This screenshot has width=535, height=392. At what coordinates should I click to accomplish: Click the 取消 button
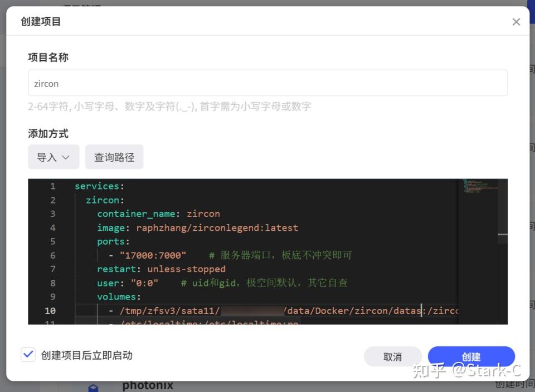pyautogui.click(x=392, y=356)
